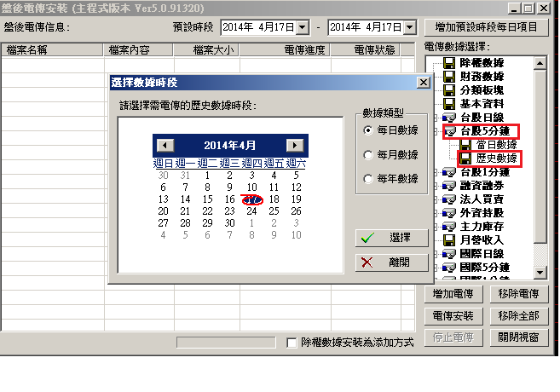
Task: Click the 台股1分鐘 transfer icon
Action: 449,172
